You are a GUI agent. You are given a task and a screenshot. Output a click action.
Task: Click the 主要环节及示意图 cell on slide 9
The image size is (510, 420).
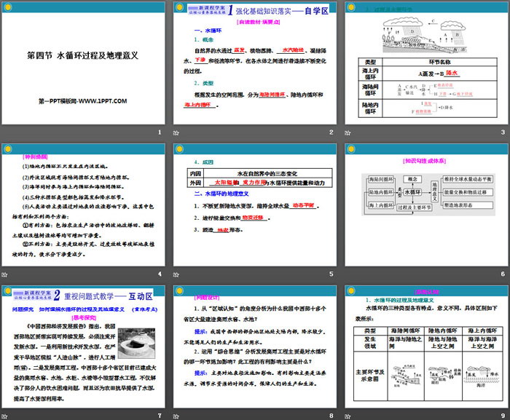point(370,376)
